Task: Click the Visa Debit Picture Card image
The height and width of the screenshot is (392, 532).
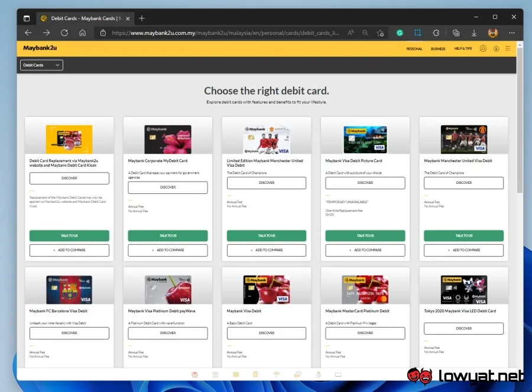Action: (x=365, y=140)
